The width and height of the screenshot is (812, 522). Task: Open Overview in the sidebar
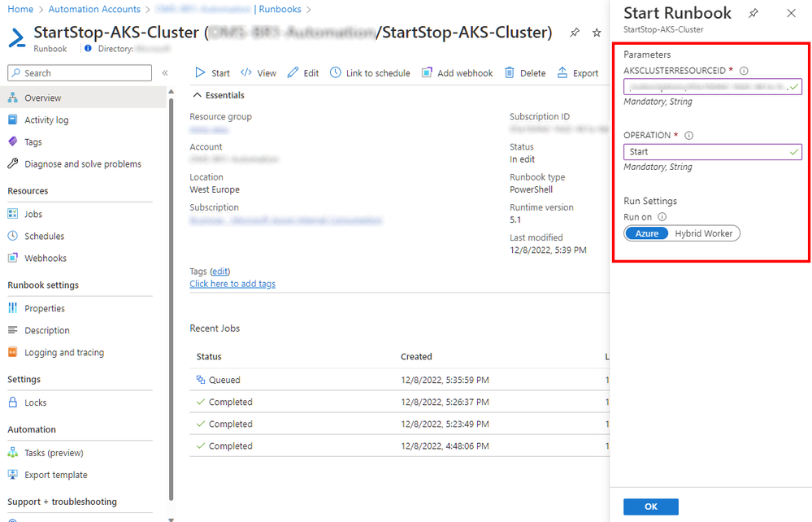83,98
